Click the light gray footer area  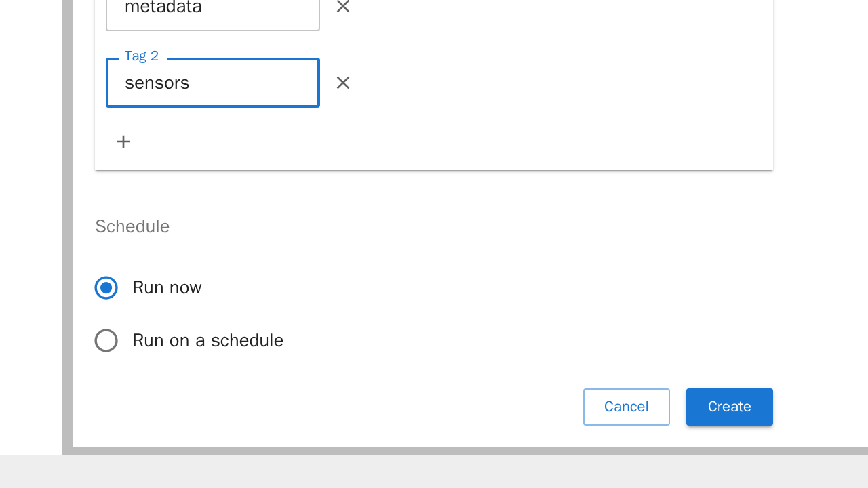coord(434,472)
